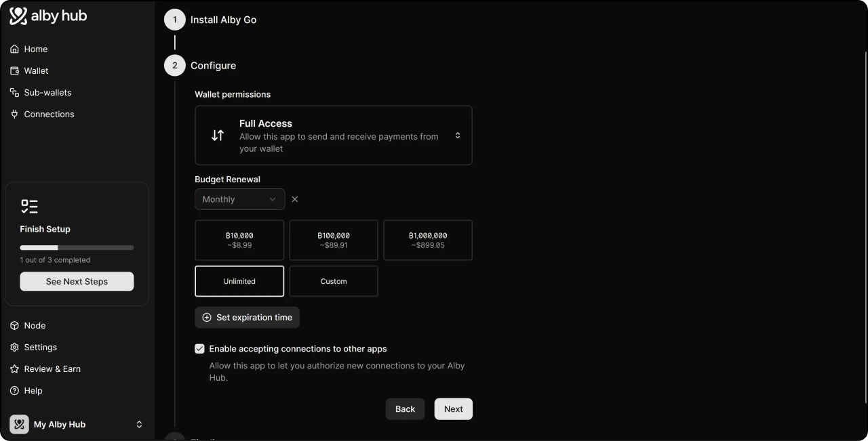Select the 10,000 sats budget option
The image size is (868, 441).
click(239, 240)
